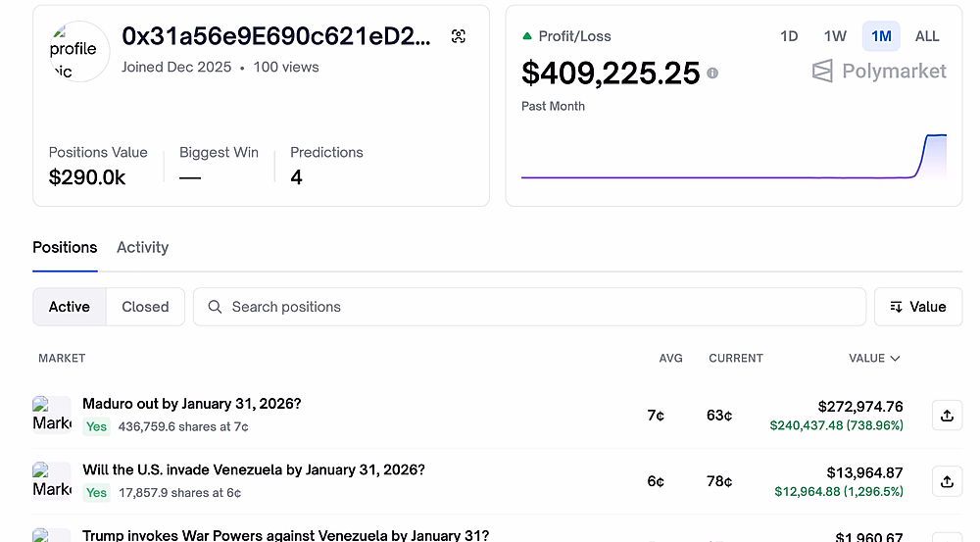Image resolution: width=980 pixels, height=542 pixels.
Task: Click the info icon next to profit amount
Action: point(712,73)
